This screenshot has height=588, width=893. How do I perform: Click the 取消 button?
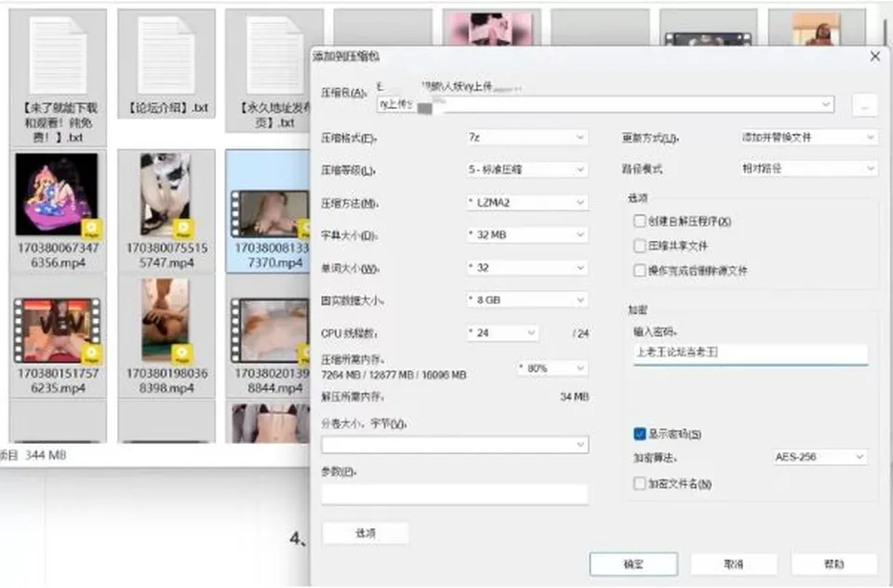coord(734,564)
